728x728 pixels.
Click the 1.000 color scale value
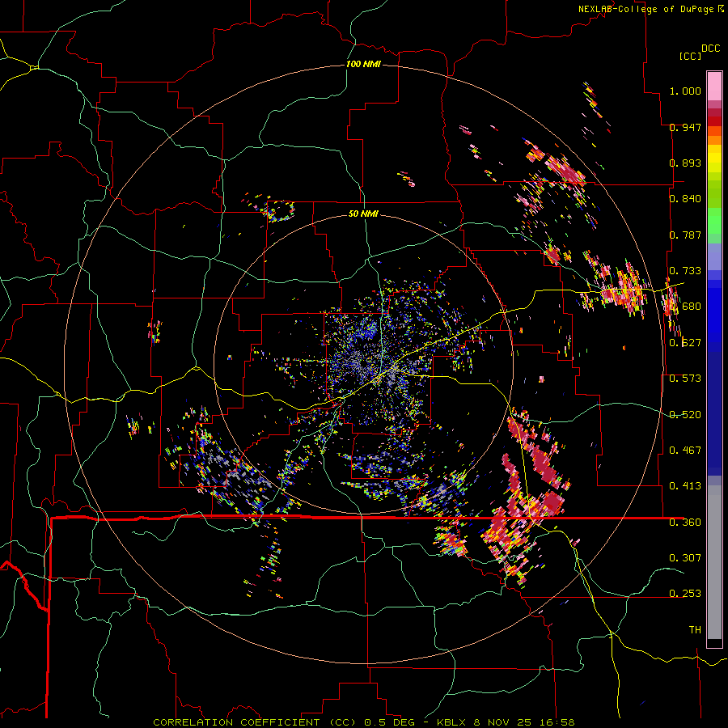pos(685,91)
